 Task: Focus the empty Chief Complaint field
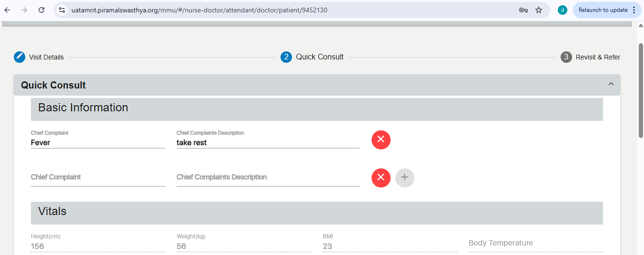click(98, 177)
